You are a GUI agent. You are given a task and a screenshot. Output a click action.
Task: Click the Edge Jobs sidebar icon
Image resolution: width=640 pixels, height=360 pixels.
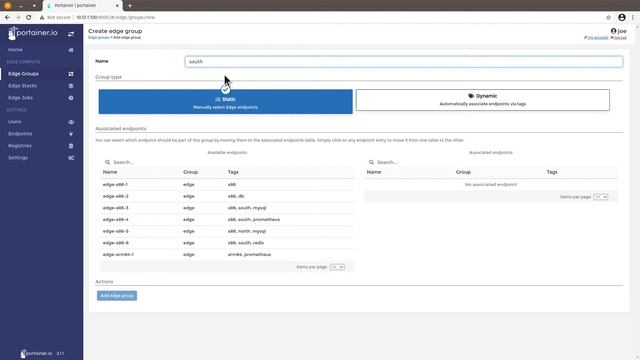[x=71, y=98]
